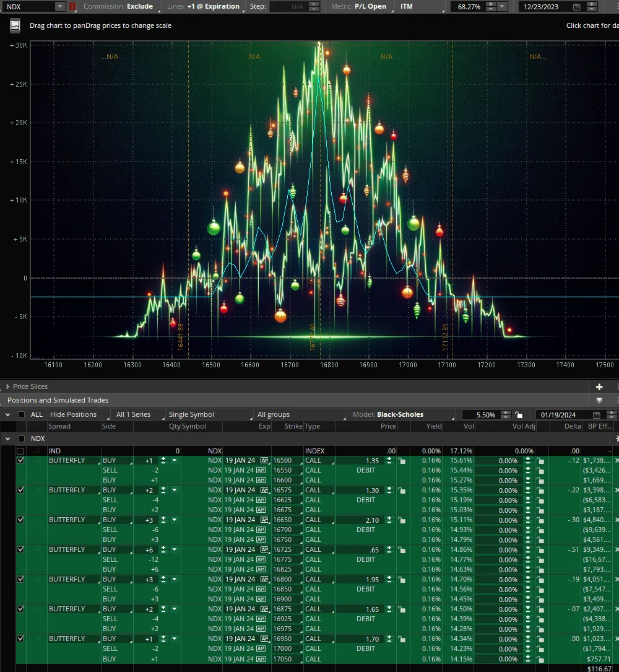Click the chart image icon at top-left
This screenshot has width=619, height=672.
coord(15,26)
